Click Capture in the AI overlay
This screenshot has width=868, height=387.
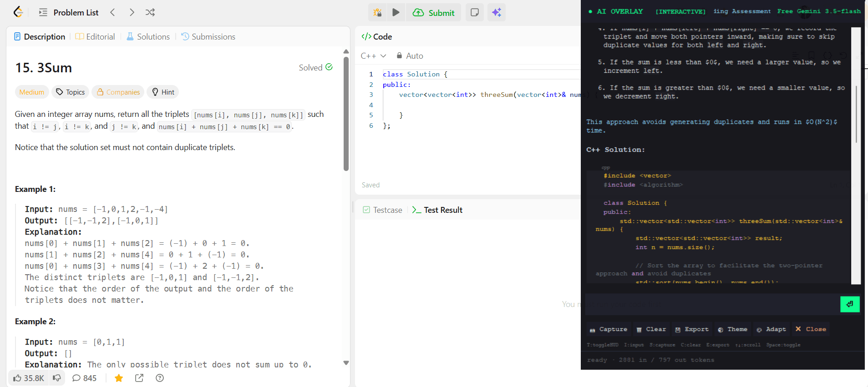pyautogui.click(x=609, y=329)
